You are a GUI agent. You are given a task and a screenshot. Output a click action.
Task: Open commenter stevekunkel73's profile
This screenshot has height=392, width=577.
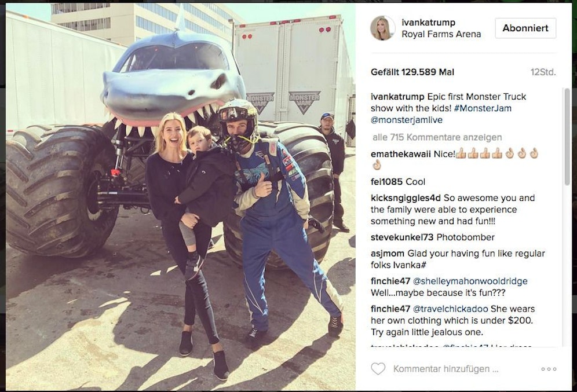(x=402, y=237)
